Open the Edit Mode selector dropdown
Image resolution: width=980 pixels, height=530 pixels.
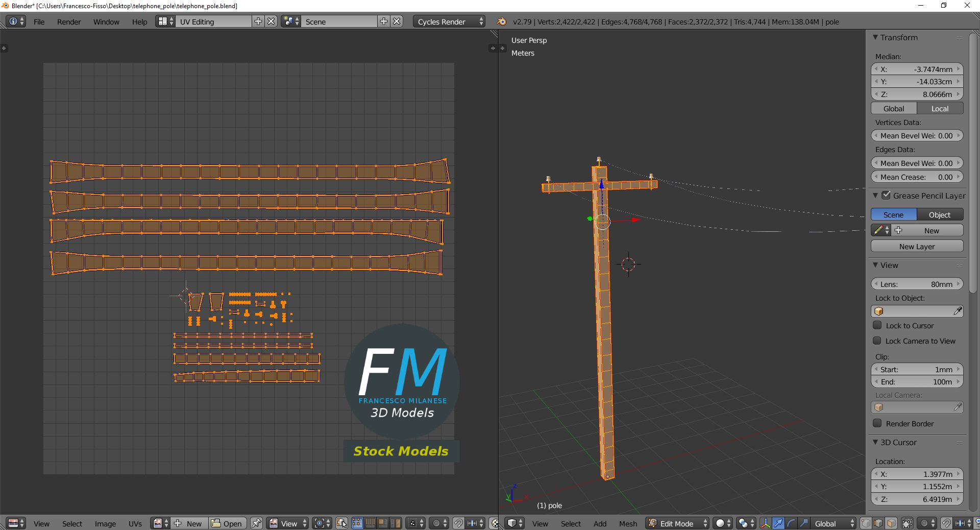click(678, 523)
